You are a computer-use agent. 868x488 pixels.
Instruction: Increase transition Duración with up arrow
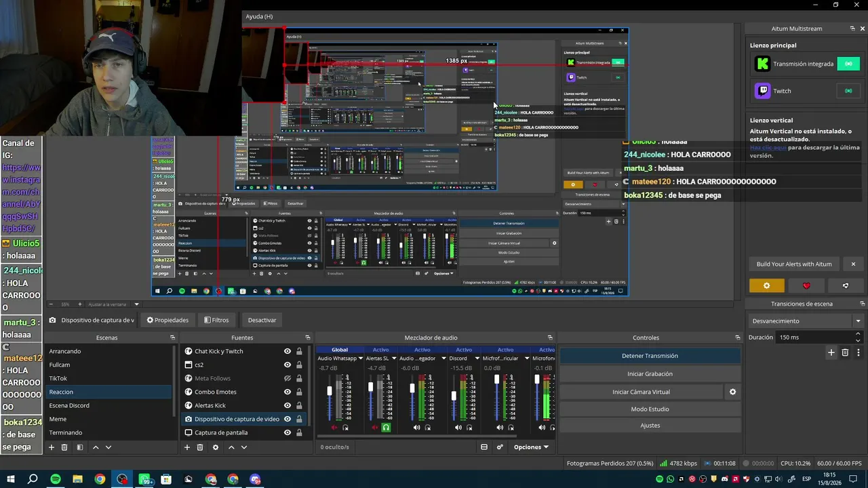point(859,334)
